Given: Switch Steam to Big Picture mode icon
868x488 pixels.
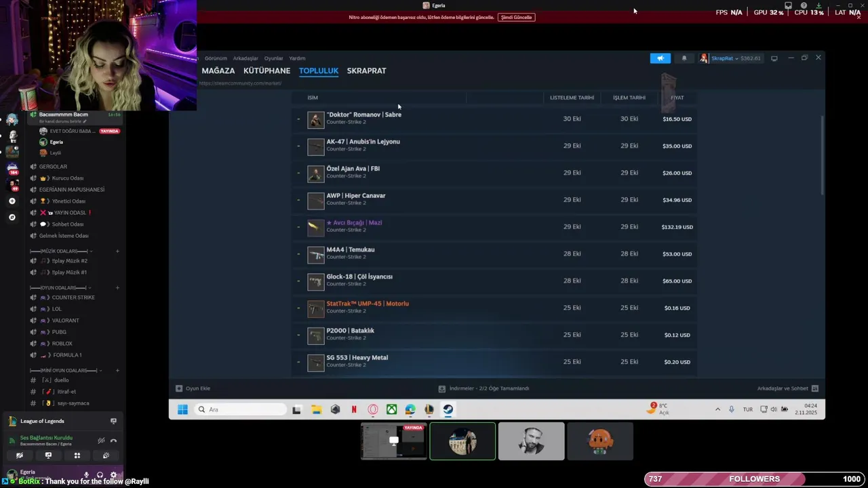Looking at the screenshot, I should (774, 58).
